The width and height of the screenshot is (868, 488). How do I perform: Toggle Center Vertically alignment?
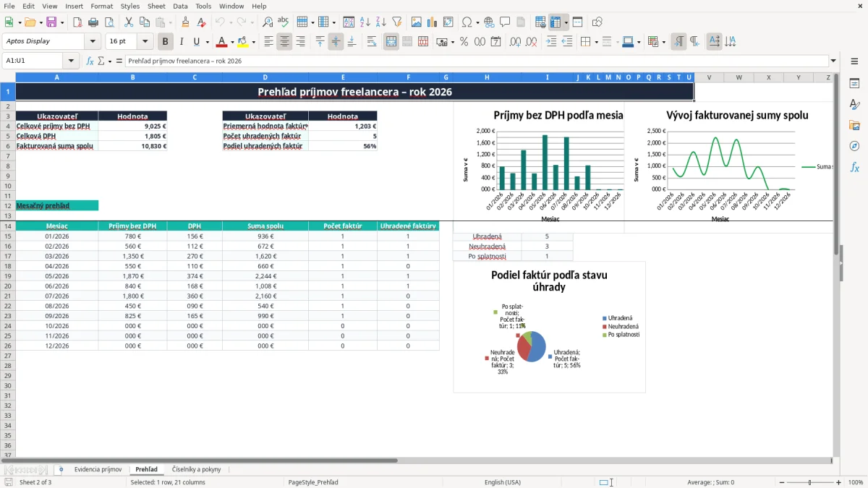(336, 42)
